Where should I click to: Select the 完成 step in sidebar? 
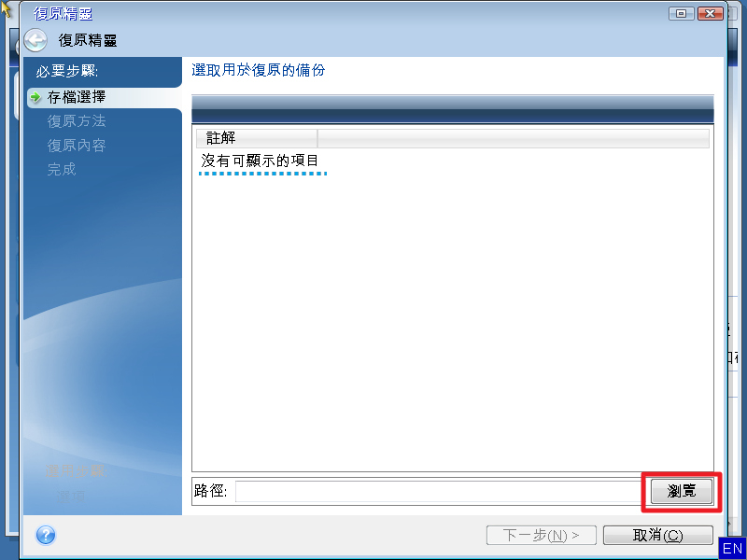(x=62, y=169)
